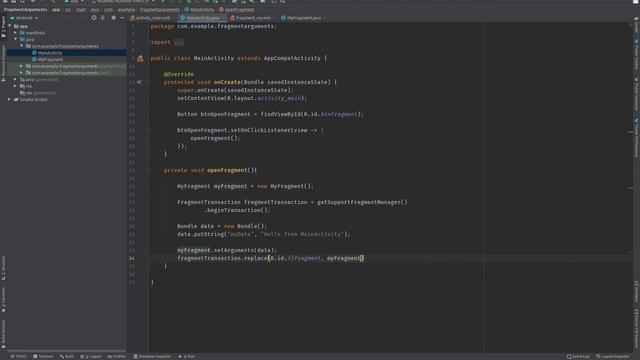Open the Android view dropdown in Project panel
Viewport: 640px width, 360px height.
click(x=24, y=18)
